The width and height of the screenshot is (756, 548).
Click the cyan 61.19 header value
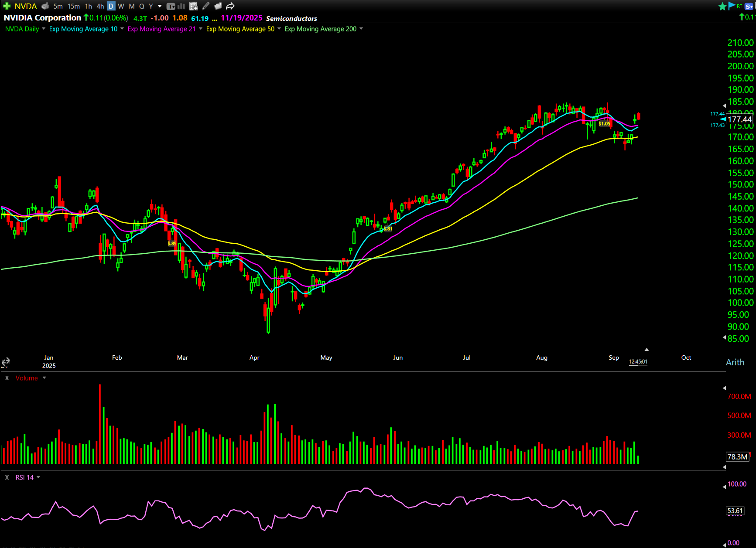200,18
